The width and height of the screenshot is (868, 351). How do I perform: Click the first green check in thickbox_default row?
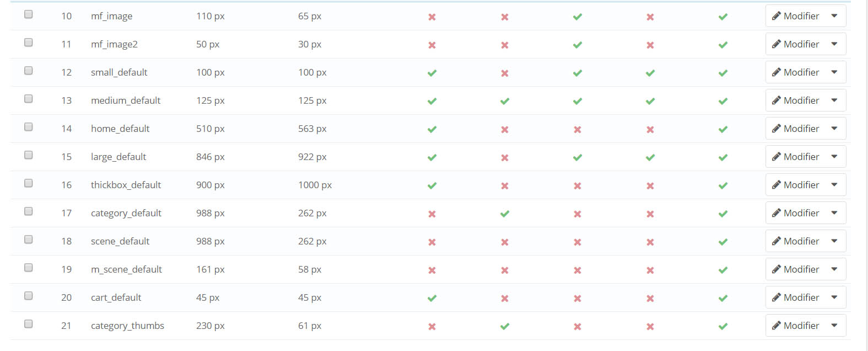coord(432,185)
